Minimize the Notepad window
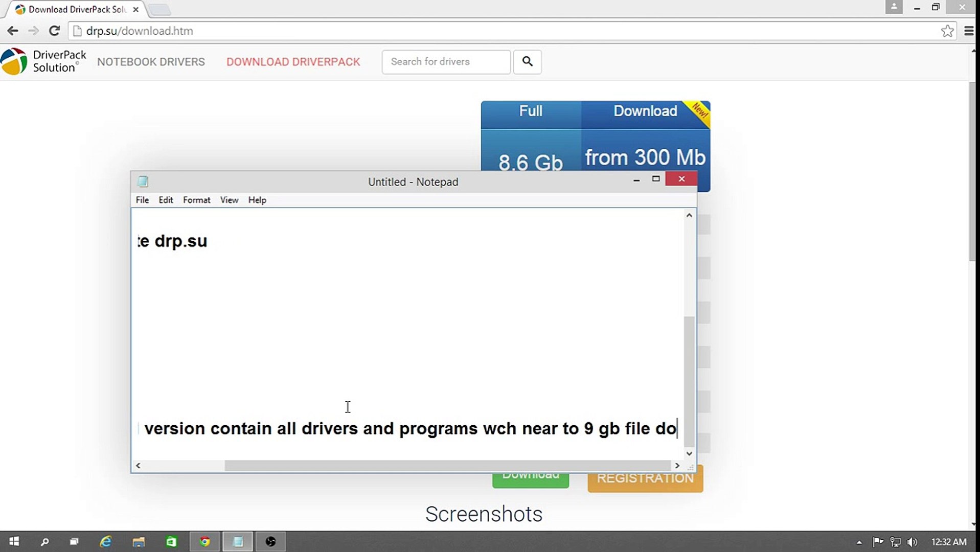980x552 pixels. [636, 179]
